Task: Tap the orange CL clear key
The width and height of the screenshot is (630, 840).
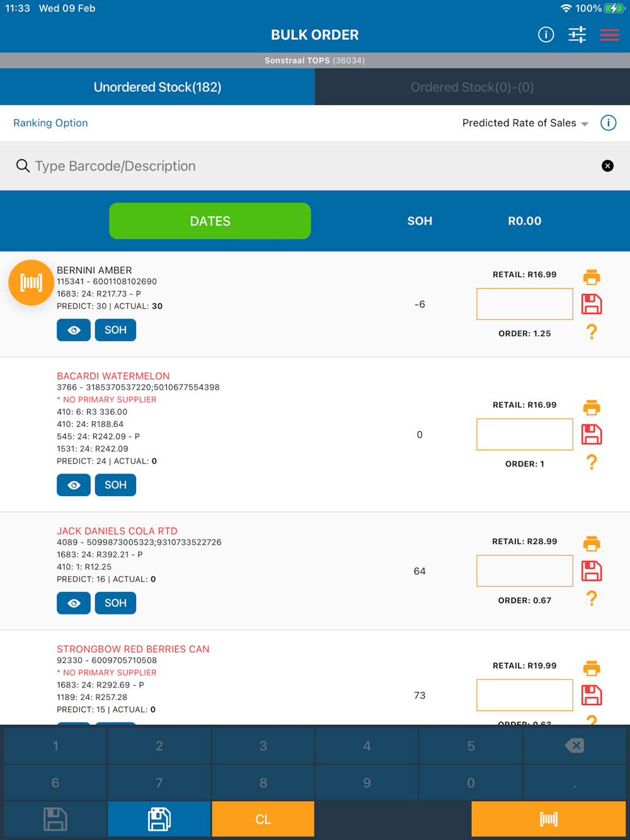Action: click(x=263, y=819)
